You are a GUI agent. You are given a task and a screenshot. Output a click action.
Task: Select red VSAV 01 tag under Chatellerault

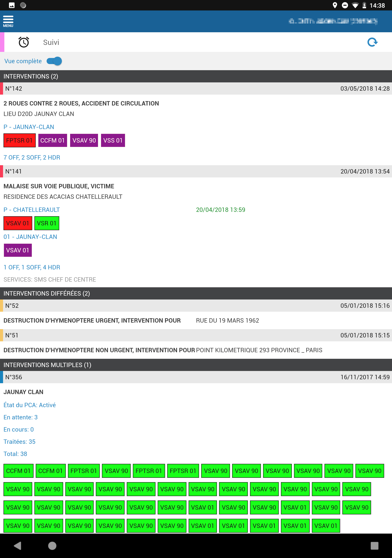click(18, 223)
